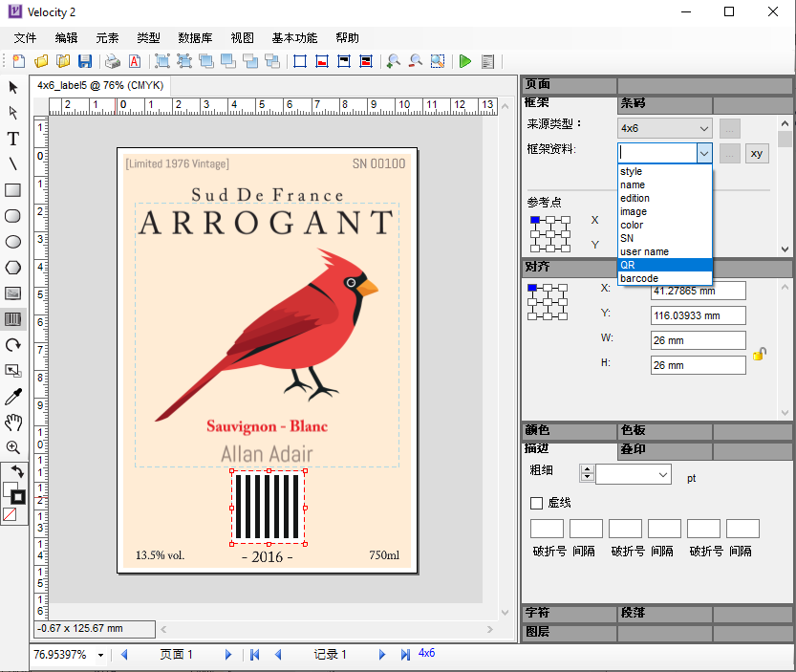The height and width of the screenshot is (672, 796).
Task: Toggle the aspect ratio padlock
Action: pos(759,354)
